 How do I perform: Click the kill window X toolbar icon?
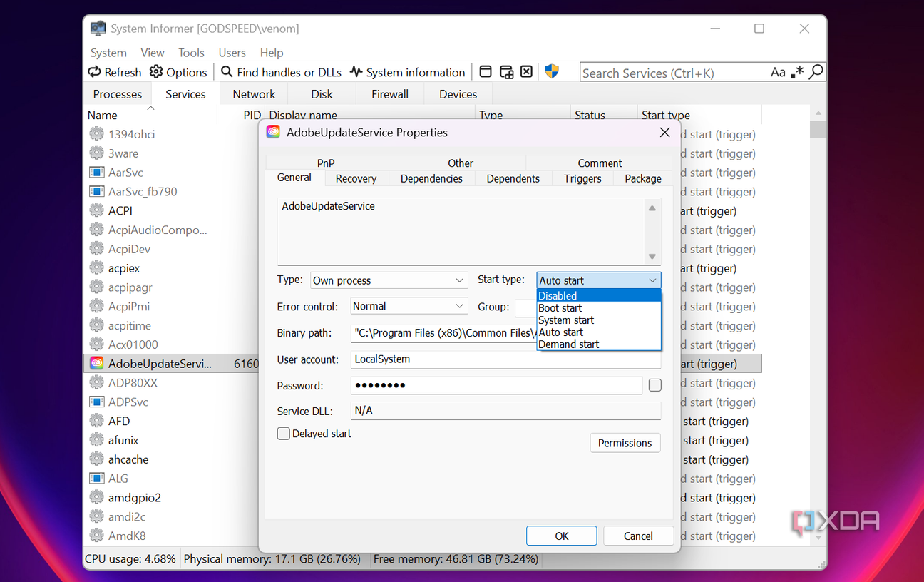tap(526, 71)
